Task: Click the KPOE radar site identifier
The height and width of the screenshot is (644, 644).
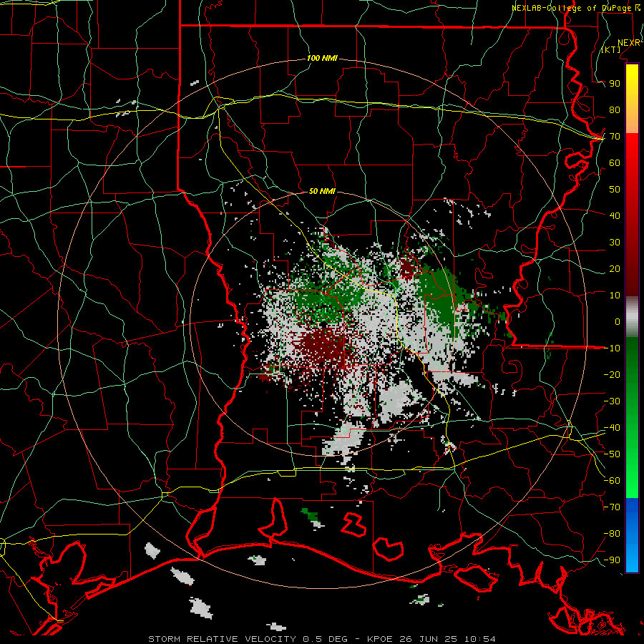Action: pyautogui.click(x=381, y=639)
